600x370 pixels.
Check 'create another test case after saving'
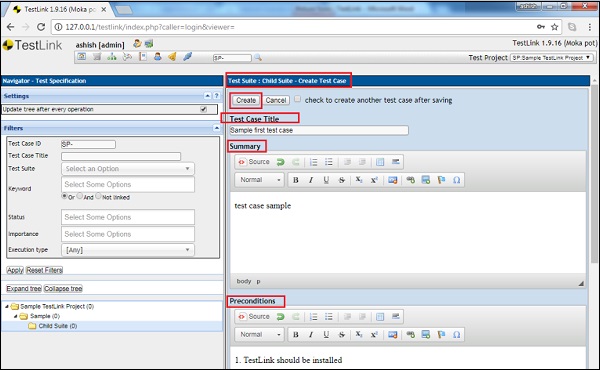297,99
